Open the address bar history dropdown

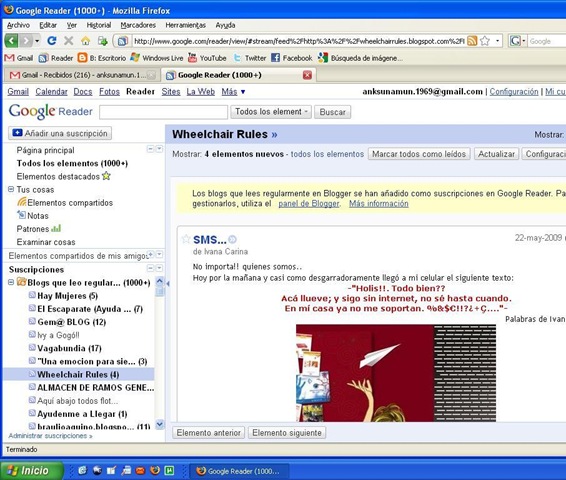(497, 41)
